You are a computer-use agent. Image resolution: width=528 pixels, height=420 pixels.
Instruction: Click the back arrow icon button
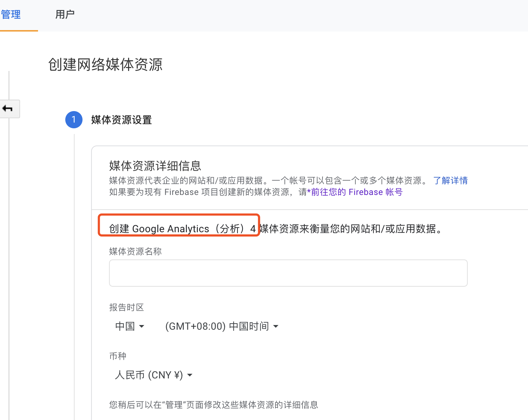pos(9,109)
